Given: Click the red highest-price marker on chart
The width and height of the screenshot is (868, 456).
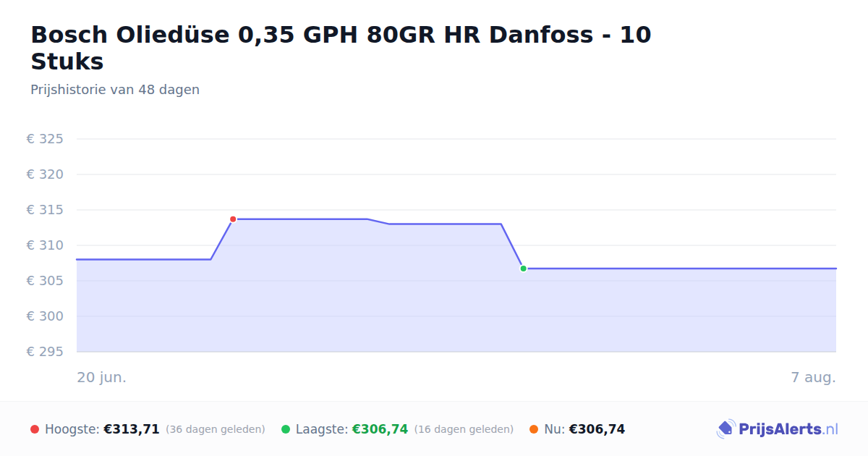Looking at the screenshot, I should click(x=233, y=219).
